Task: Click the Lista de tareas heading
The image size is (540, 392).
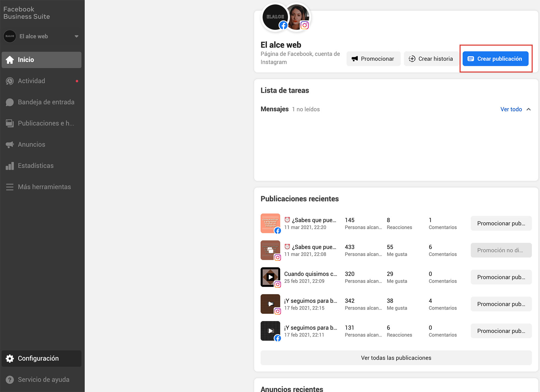Action: [x=285, y=90]
